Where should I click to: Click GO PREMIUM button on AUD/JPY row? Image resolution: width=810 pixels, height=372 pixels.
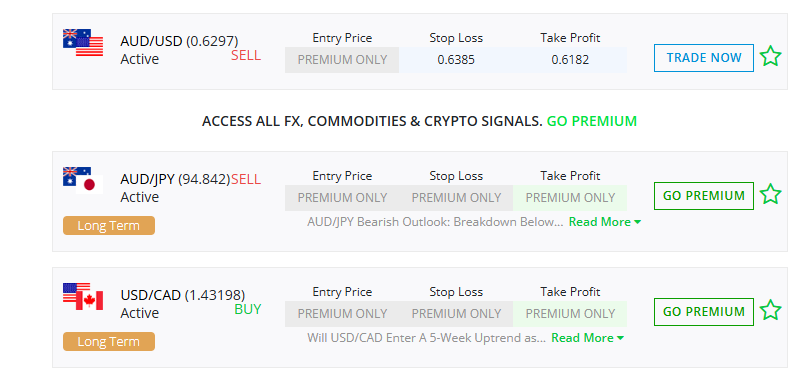pos(704,196)
